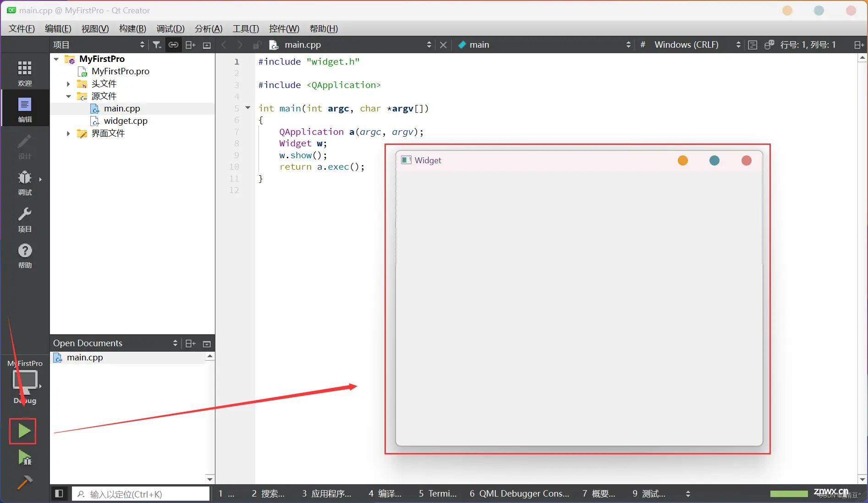Open the 3 应用程序 output pane

tap(327, 494)
